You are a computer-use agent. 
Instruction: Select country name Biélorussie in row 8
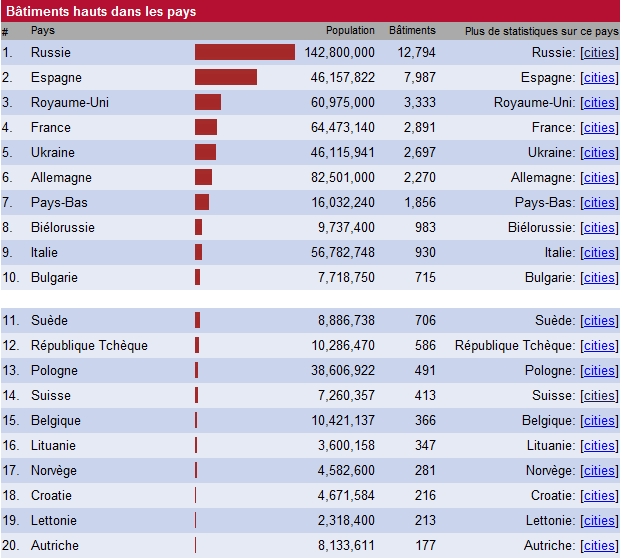point(63,227)
